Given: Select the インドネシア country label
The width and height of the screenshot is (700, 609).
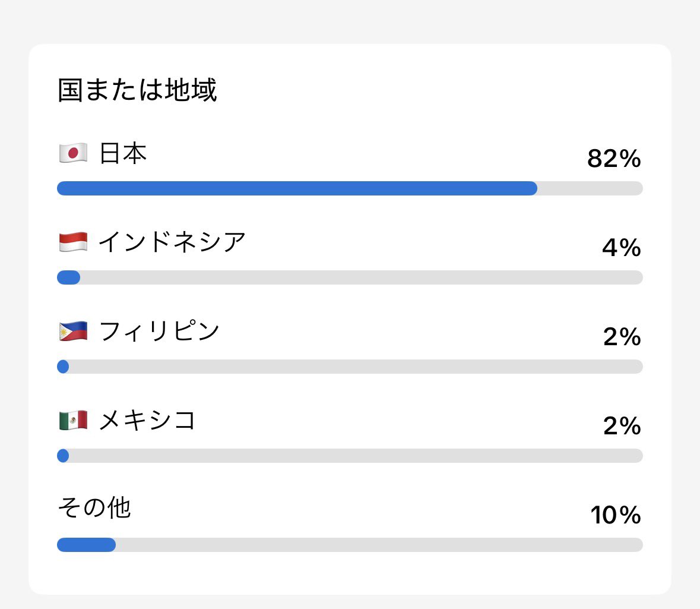Looking at the screenshot, I should [x=172, y=242].
